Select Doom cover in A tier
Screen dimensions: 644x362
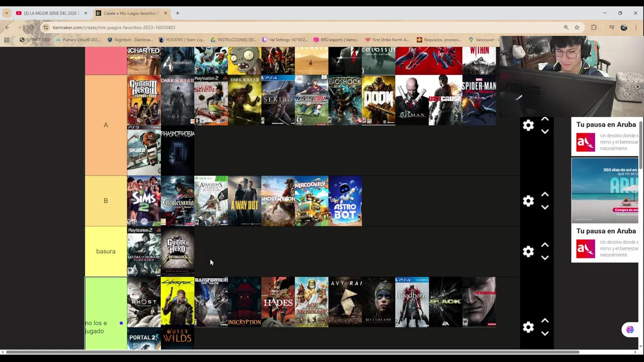point(378,100)
